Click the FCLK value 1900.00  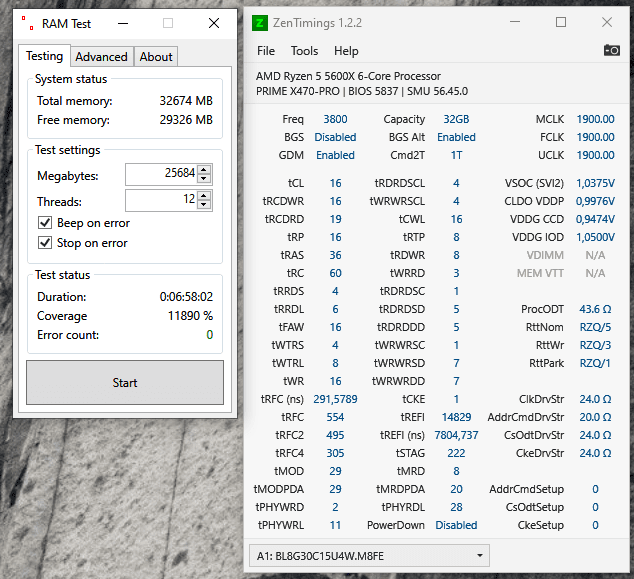click(595, 137)
